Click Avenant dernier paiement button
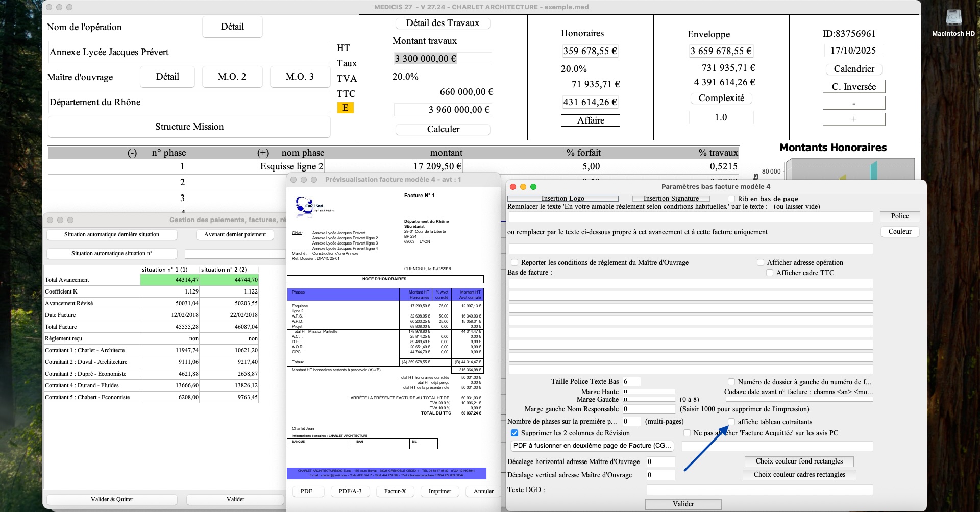Image resolution: width=980 pixels, height=512 pixels. click(235, 235)
